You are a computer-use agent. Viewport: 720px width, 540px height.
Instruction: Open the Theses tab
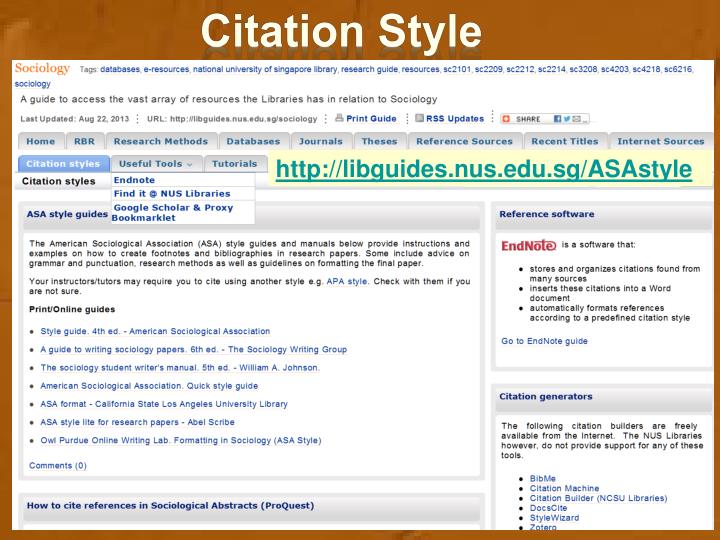(379, 141)
